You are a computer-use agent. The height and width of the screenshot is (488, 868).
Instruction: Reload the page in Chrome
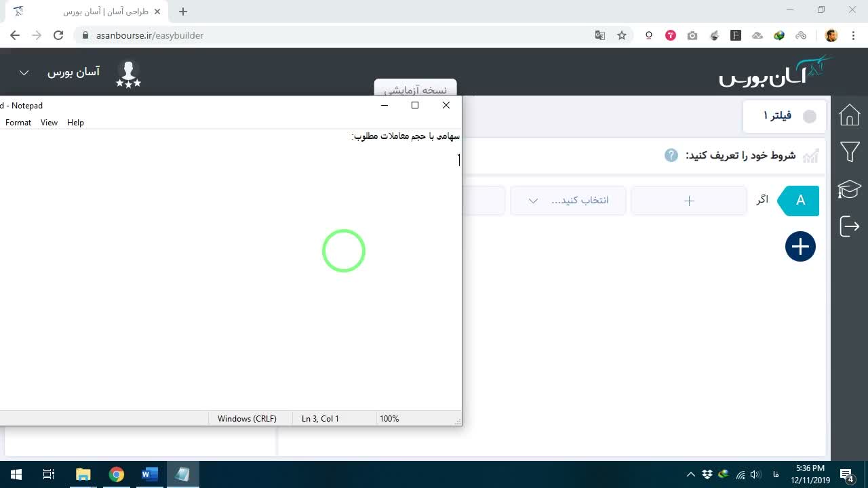[x=58, y=35]
